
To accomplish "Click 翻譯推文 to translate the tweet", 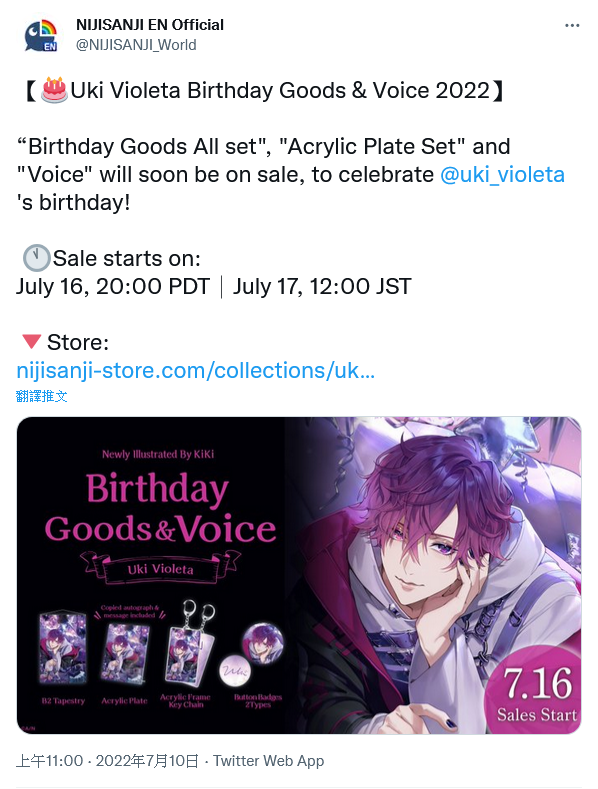I will (x=42, y=396).
